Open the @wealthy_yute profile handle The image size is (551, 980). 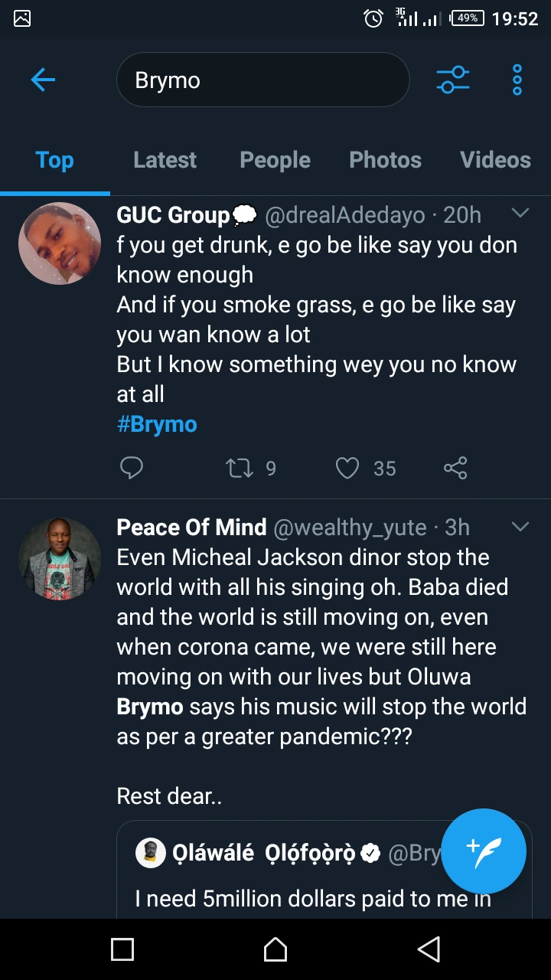click(350, 528)
